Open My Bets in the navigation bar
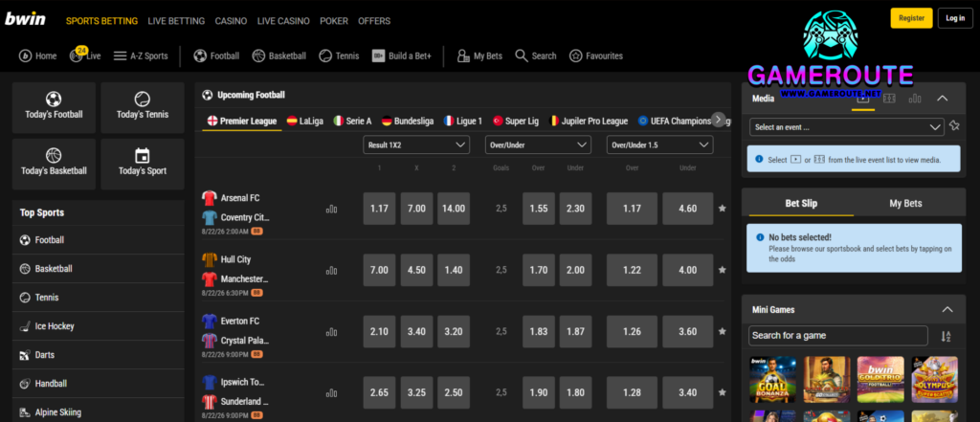Viewport: 980px width, 422px height. [479, 56]
